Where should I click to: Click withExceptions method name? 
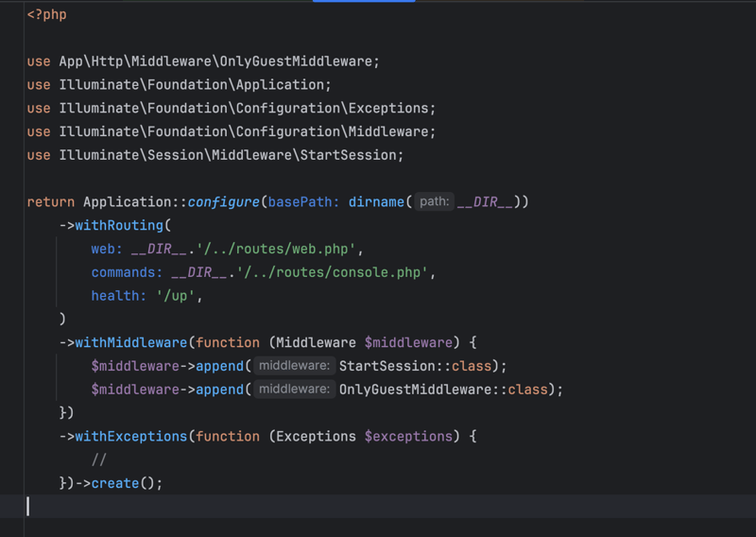point(131,436)
